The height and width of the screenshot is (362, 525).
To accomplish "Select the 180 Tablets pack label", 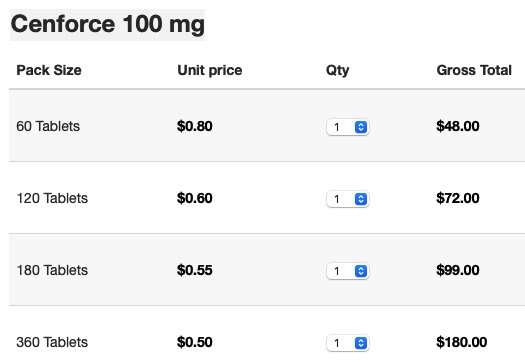I will pos(52,270).
